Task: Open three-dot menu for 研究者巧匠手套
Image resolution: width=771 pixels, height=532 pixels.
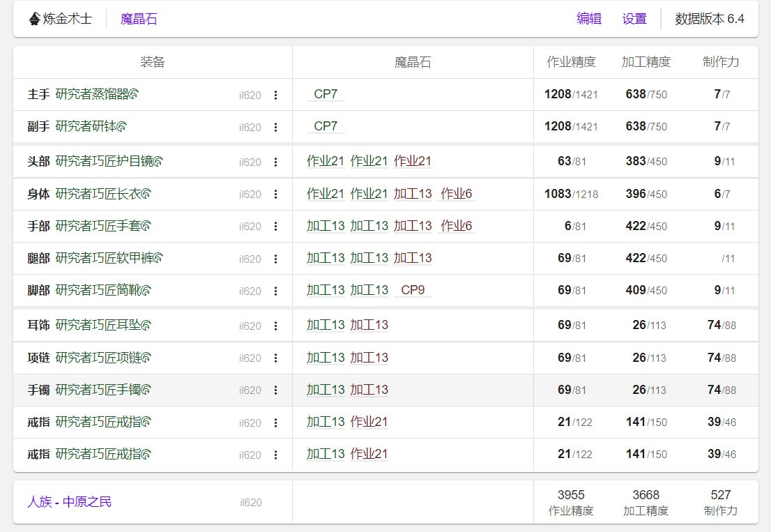Action: click(x=275, y=226)
